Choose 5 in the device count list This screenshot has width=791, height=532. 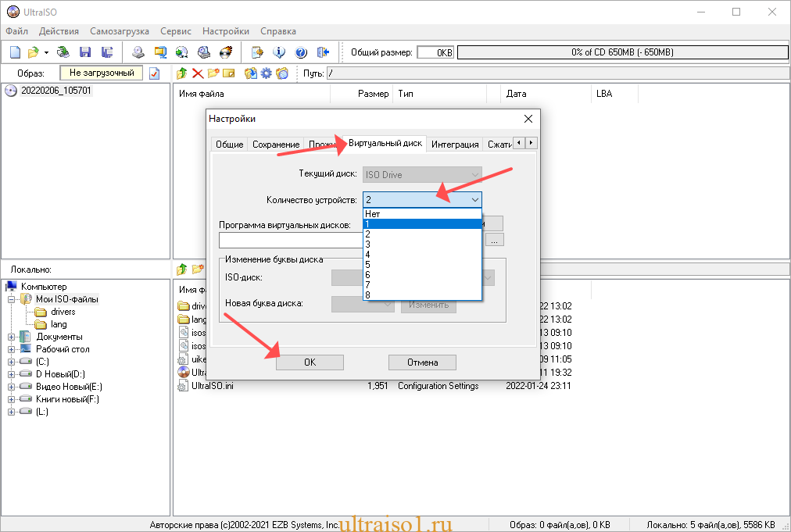pyautogui.click(x=422, y=265)
